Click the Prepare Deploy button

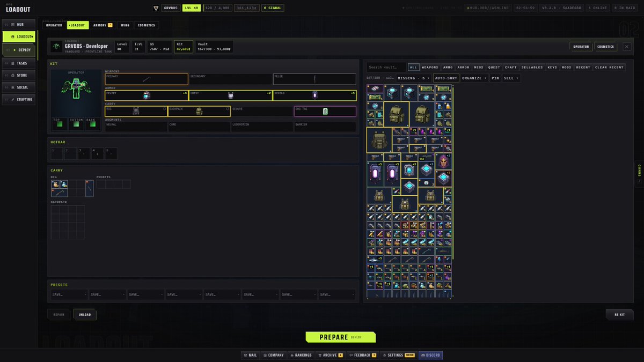pos(341,337)
